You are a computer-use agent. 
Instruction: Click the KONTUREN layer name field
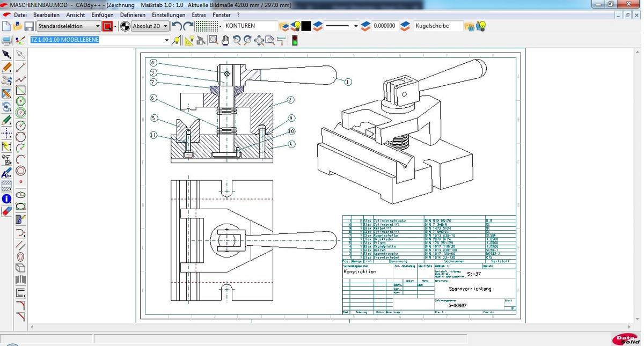point(250,26)
